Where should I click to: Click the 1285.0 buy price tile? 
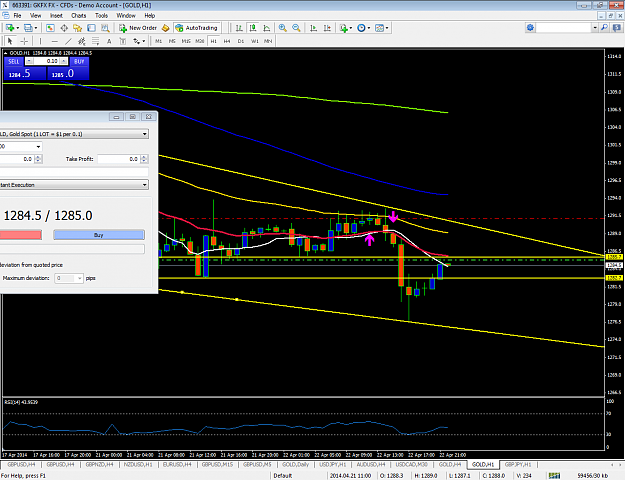pyautogui.click(x=68, y=73)
